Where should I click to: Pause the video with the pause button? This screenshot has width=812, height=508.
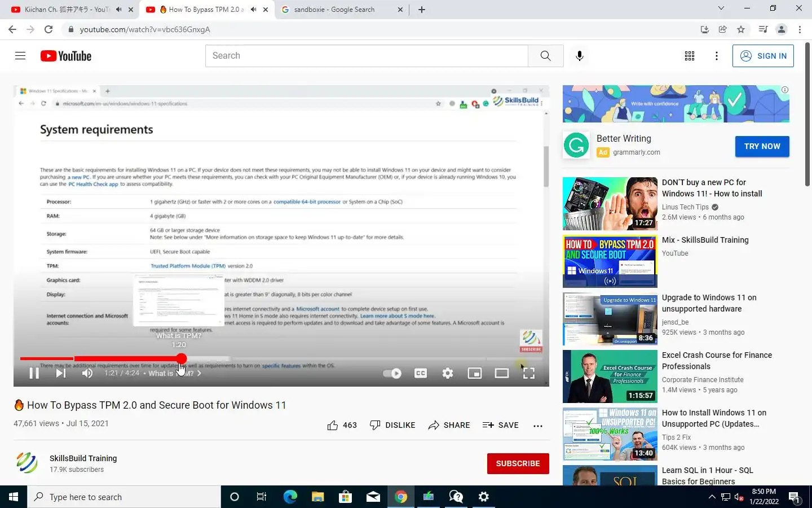[x=34, y=373]
